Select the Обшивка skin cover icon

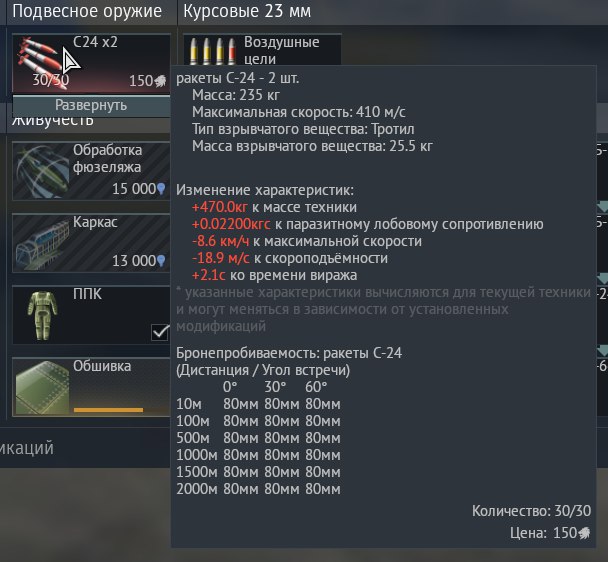(x=42, y=387)
